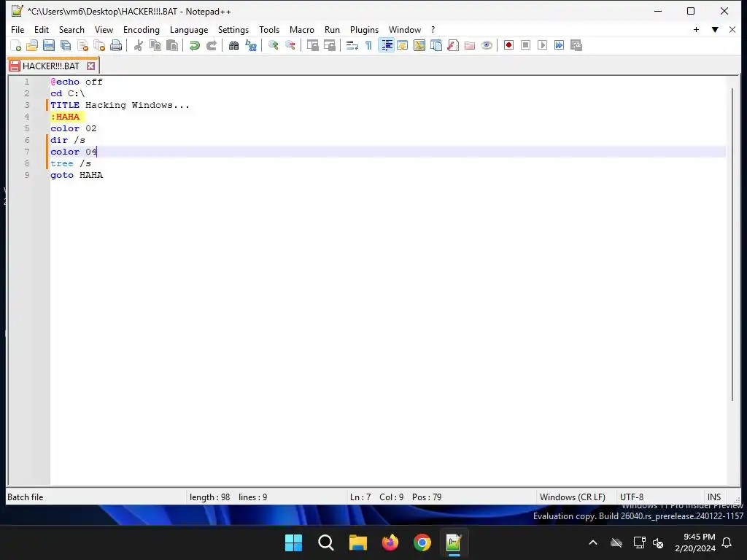747x560 pixels.
Task: Zoom out using the toolbar magnifier
Action: [290, 45]
